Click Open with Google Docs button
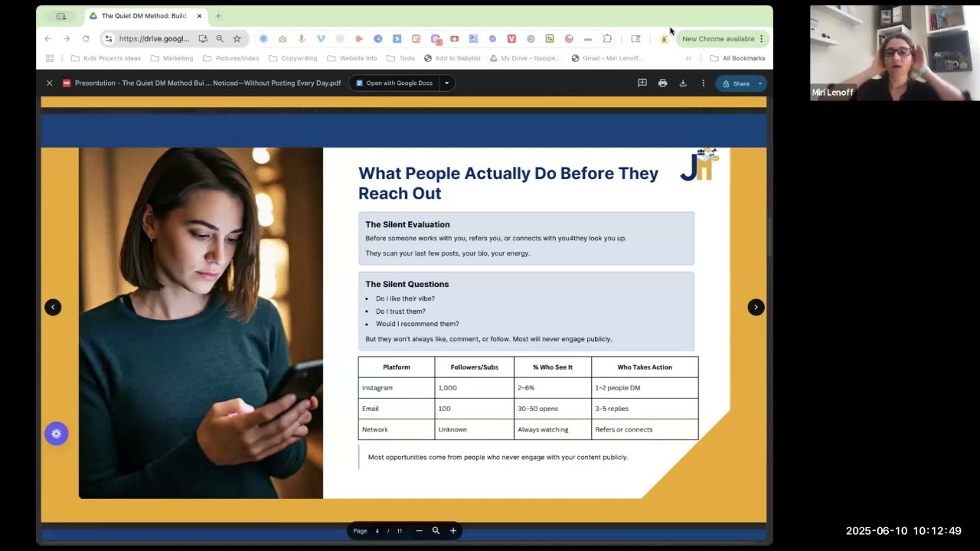The image size is (980, 551). pyautogui.click(x=394, y=83)
